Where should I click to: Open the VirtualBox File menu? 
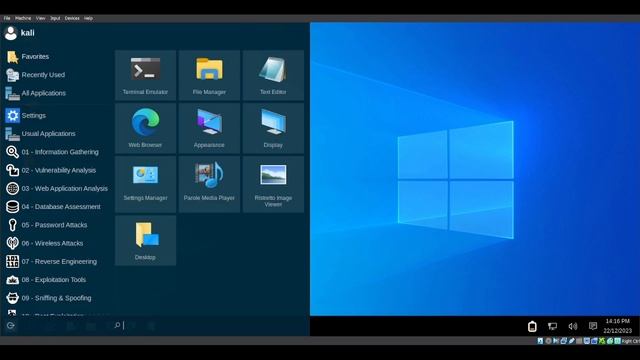pyautogui.click(x=7, y=18)
